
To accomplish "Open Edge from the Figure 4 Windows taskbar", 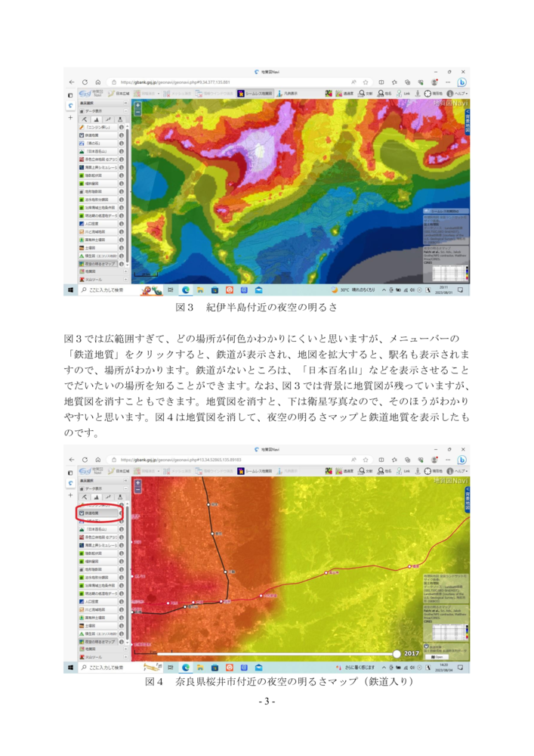I will pyautogui.click(x=184, y=668).
